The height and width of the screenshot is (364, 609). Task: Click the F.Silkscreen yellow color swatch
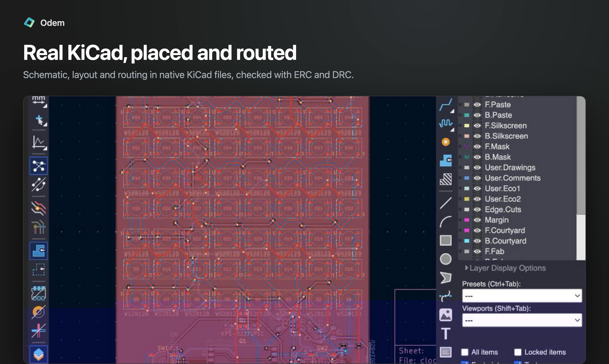pyautogui.click(x=467, y=125)
